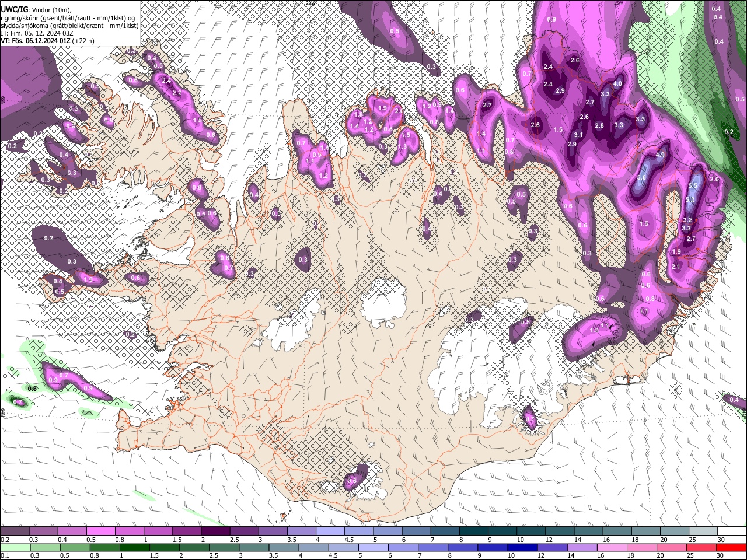Click the darkest mauve 0.2 snow legend swatch
Viewport: 747px width, 560px height.
point(15,531)
